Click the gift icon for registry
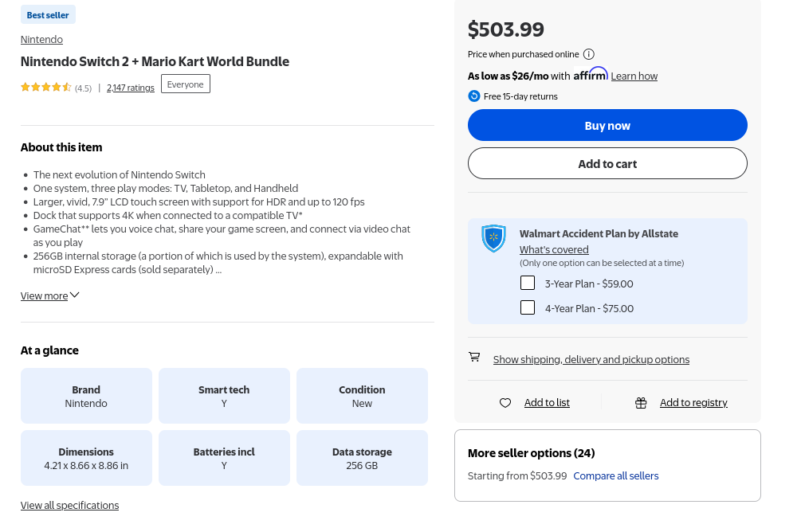The width and height of the screenshot is (801, 532). point(641,403)
